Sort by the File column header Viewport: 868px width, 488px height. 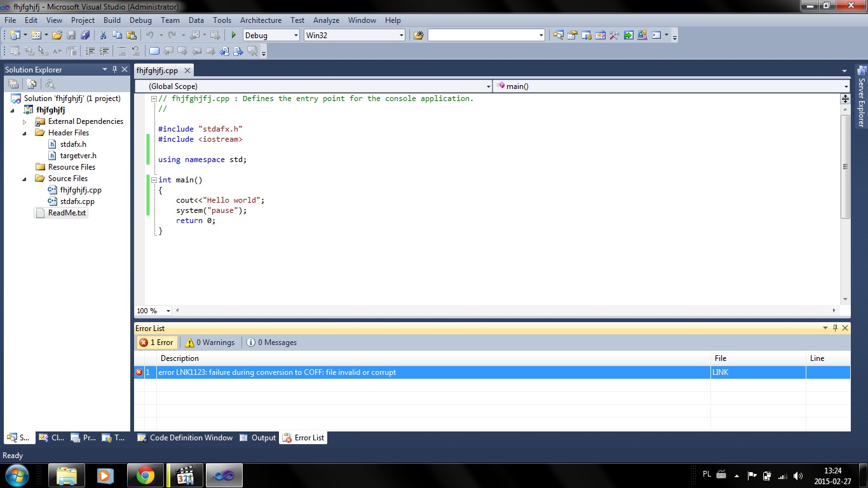(758, 358)
